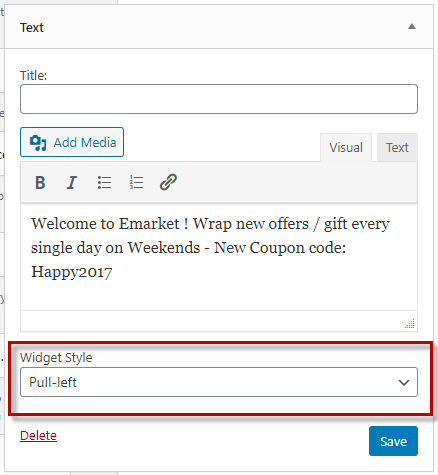
Task: Open the Add Media dialog
Action: 72,142
